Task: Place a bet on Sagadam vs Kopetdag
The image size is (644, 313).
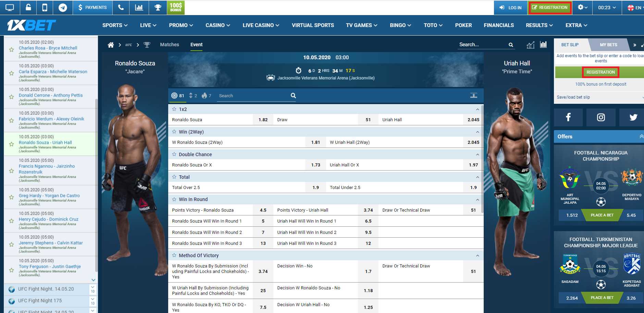Action: 602,298
